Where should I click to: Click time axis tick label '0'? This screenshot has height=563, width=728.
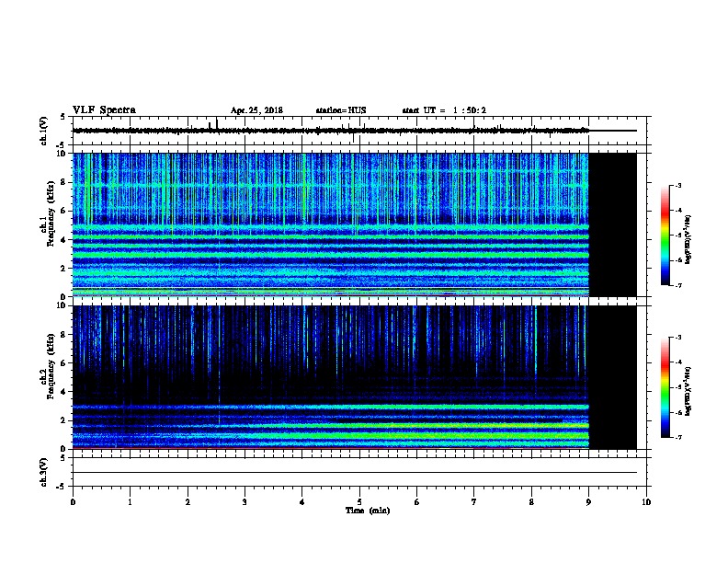click(x=73, y=501)
